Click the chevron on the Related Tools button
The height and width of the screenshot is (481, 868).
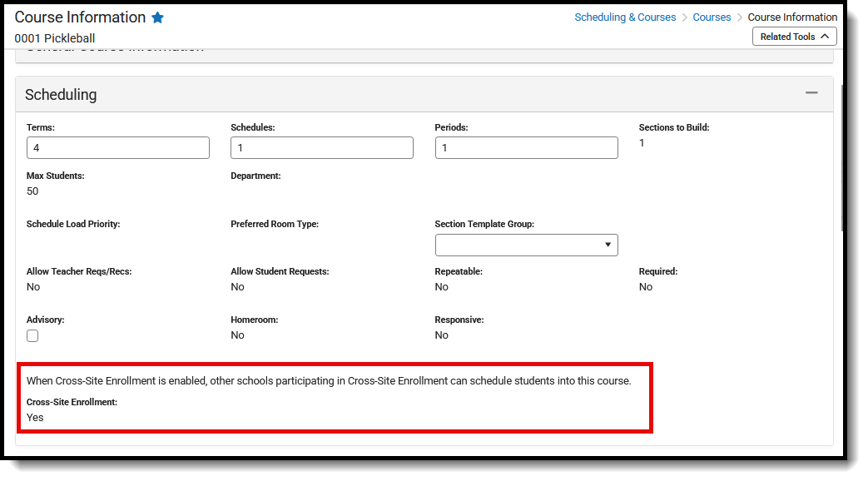click(826, 36)
